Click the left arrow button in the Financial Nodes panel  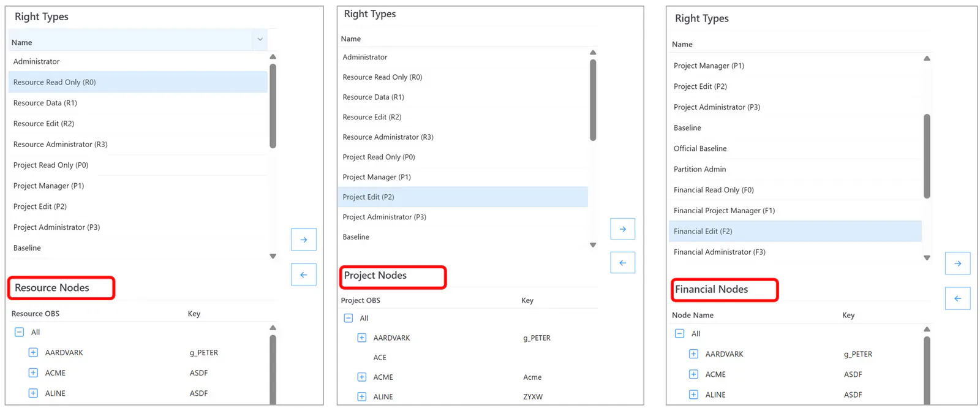click(958, 298)
